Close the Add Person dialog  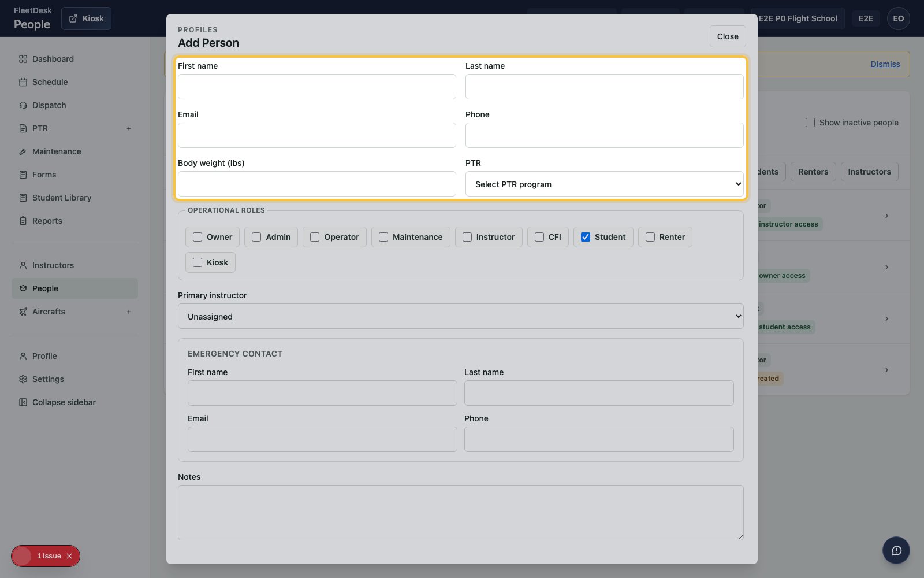click(728, 36)
